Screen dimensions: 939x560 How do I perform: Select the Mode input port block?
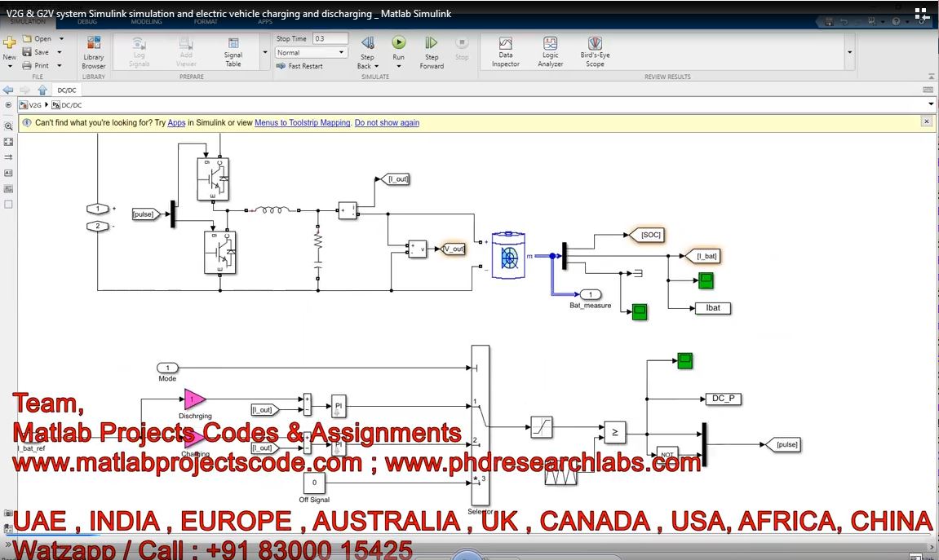coord(167,368)
